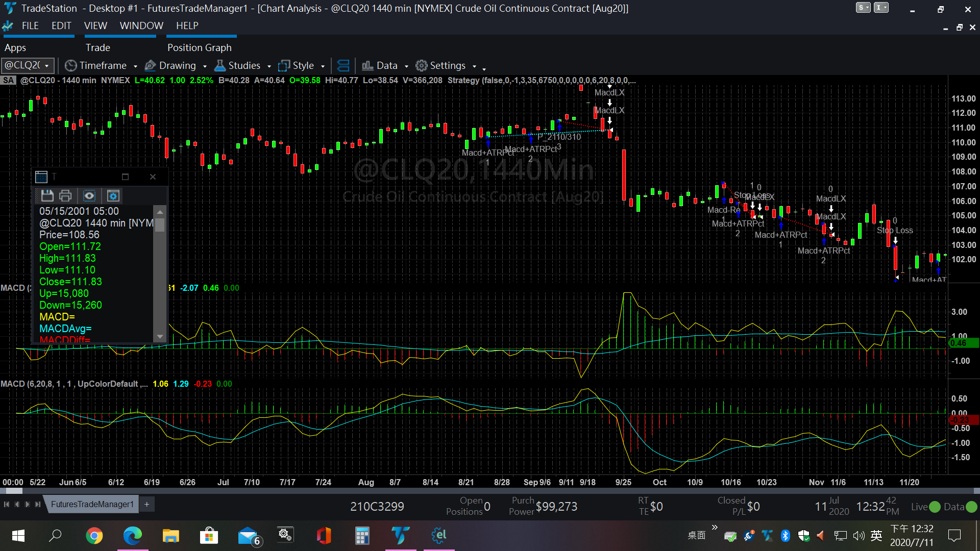Click the Data connection status indicator
Viewport: 980px width, 551px height.
click(971, 507)
